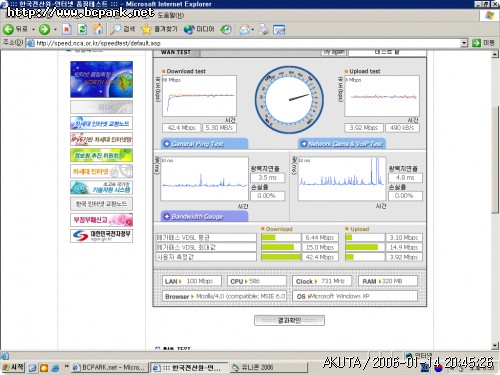Click the round speedometer gauge

(289, 100)
